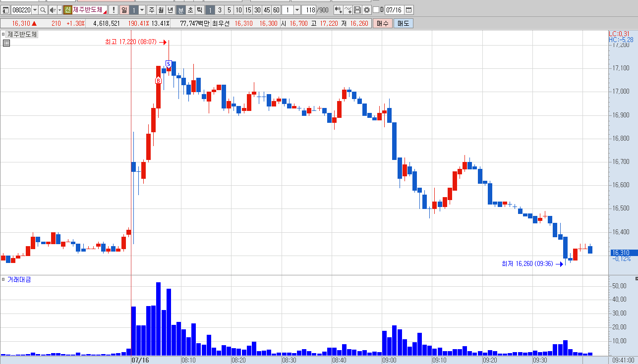The width and height of the screenshot is (638, 364).
Task: Open the chart settings gear icon
Action: pos(366,10)
